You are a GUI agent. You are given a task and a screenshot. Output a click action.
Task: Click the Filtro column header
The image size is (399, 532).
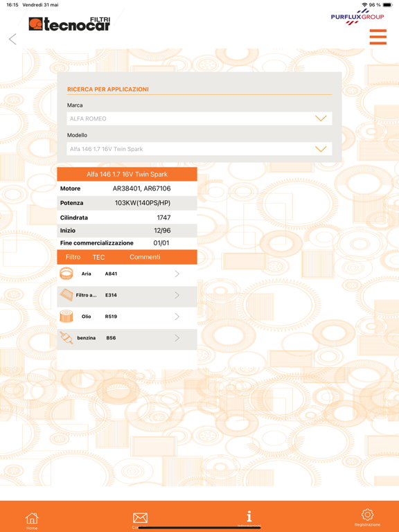point(73,257)
